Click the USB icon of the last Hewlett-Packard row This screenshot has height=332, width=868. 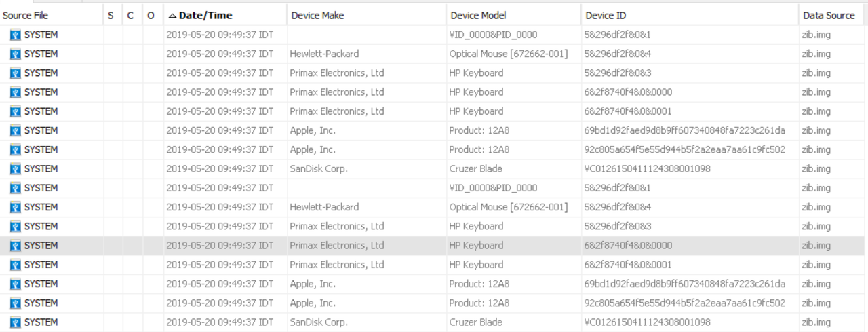coord(16,207)
